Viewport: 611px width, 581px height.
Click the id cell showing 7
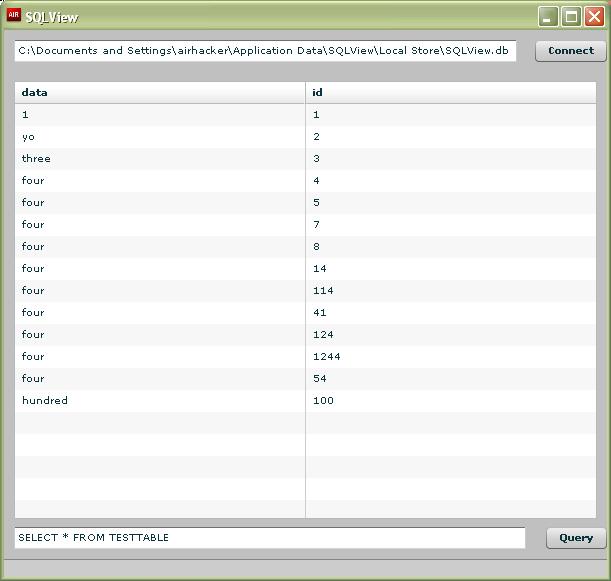tap(451, 225)
